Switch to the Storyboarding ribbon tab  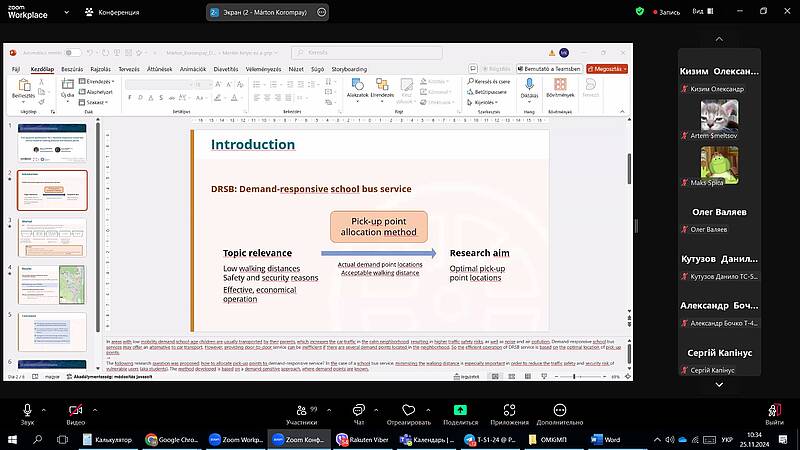tap(349, 69)
